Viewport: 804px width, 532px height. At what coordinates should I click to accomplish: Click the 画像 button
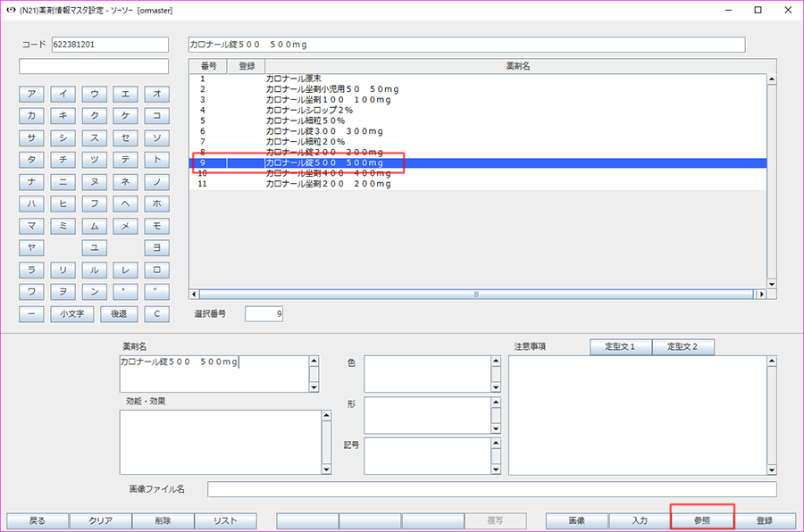pos(577,520)
